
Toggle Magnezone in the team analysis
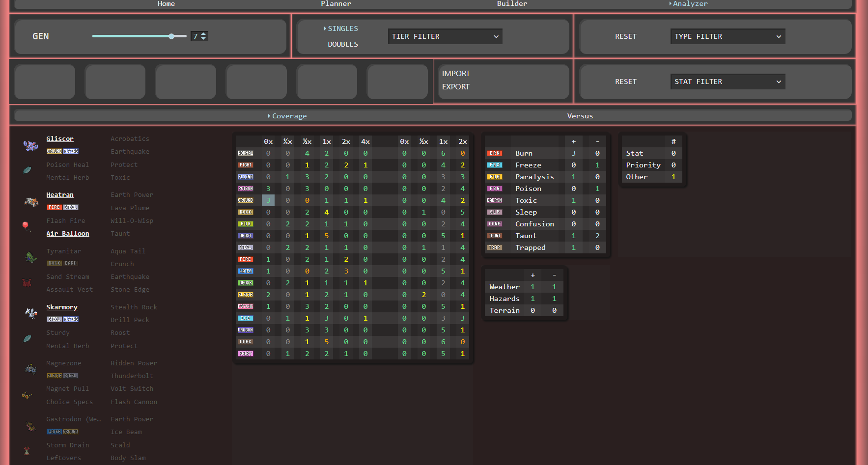[64, 363]
